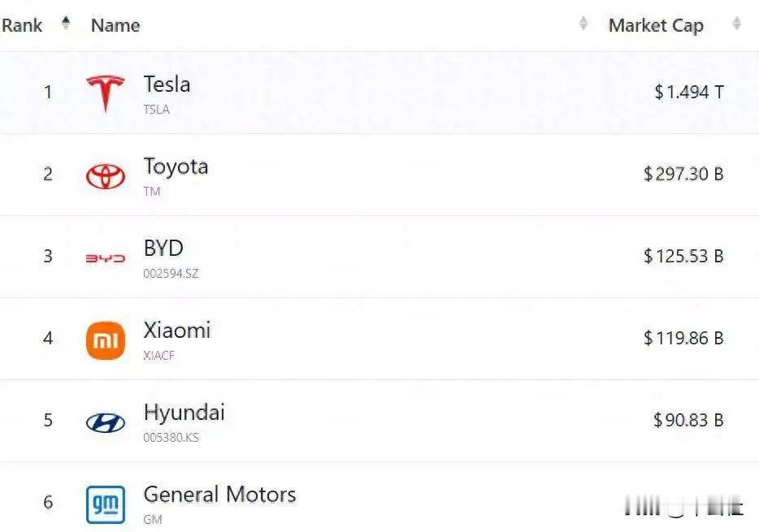759x532 pixels.
Task: Click the Rank column header
Action: (x=23, y=25)
